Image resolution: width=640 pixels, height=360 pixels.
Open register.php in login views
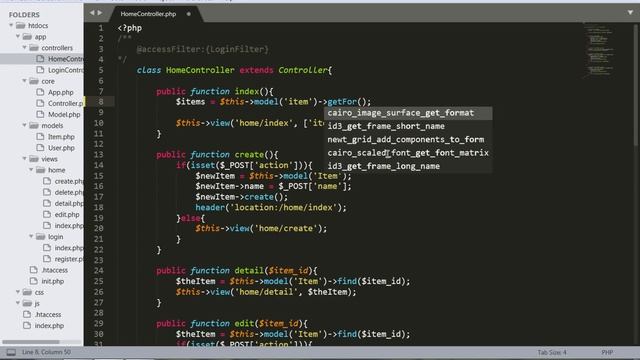(69, 258)
